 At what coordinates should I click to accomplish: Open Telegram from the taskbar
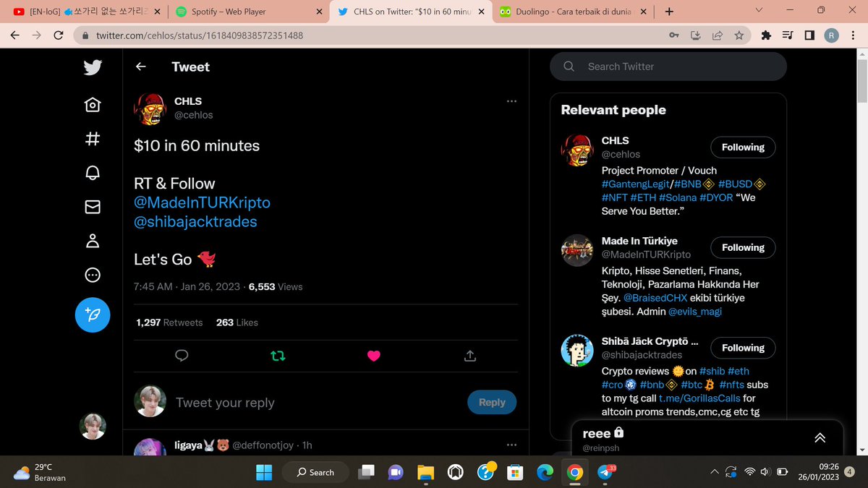pyautogui.click(x=606, y=472)
